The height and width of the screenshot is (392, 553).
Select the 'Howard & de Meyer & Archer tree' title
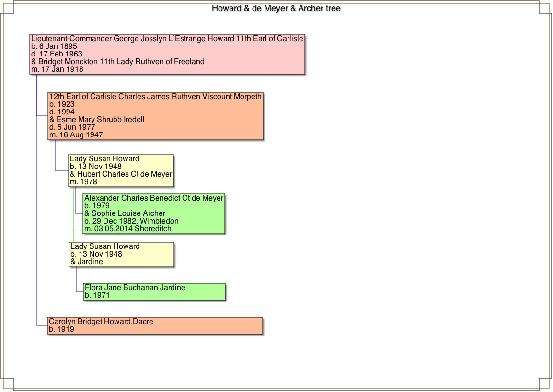[276, 8]
